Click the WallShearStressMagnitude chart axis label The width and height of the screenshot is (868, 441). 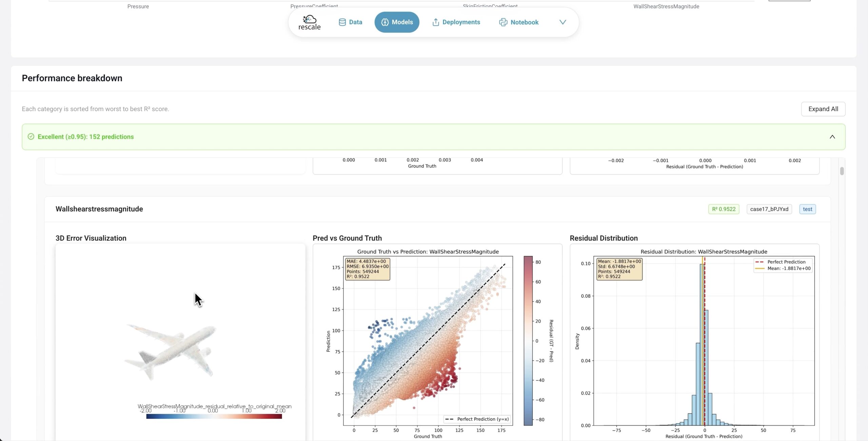pos(666,6)
